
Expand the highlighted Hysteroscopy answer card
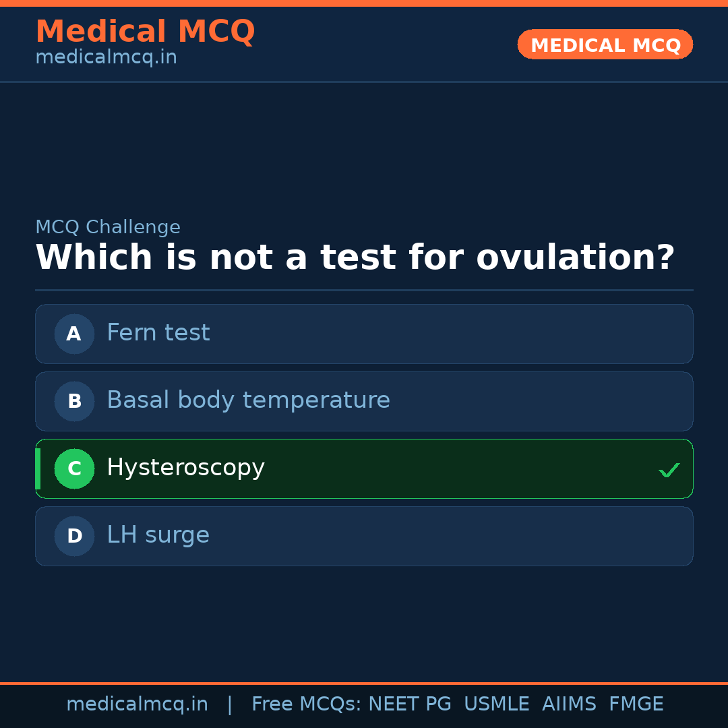coord(364,468)
